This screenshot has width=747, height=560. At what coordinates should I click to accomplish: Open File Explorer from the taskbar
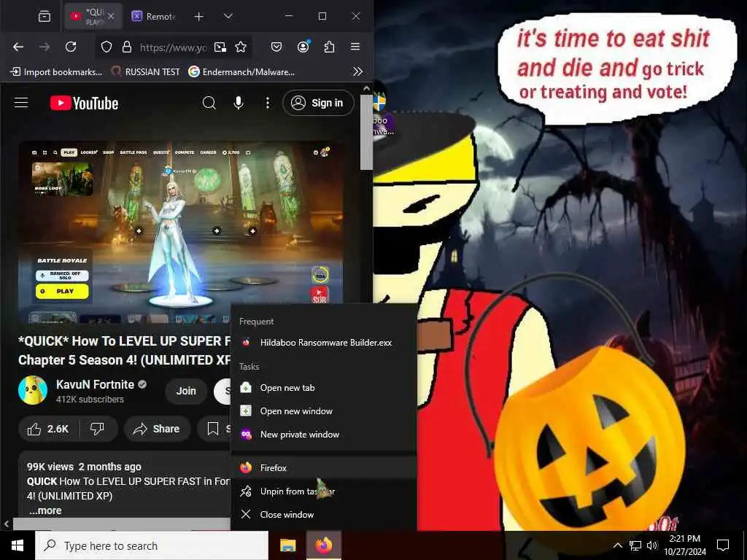click(287, 545)
